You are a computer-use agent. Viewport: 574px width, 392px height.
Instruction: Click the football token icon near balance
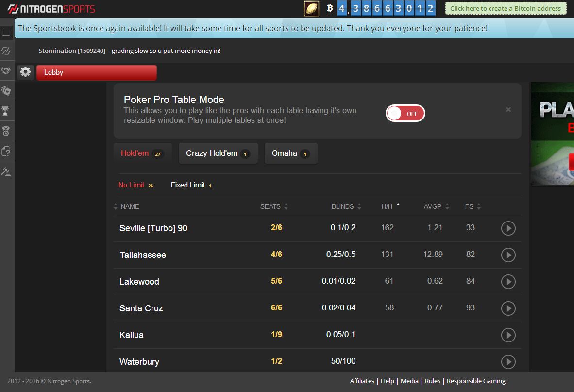pyautogui.click(x=311, y=8)
